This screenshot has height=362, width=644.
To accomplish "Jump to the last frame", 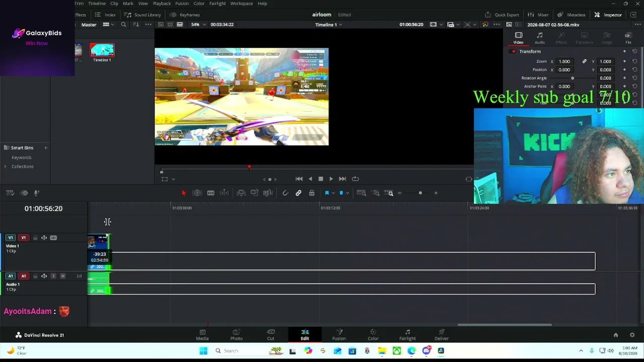I will pyautogui.click(x=342, y=179).
